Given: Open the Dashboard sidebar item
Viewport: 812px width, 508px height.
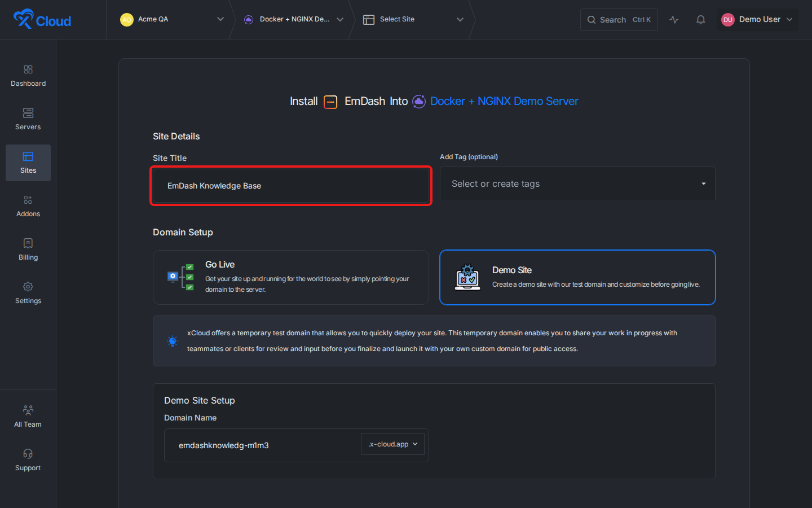Looking at the screenshot, I should [28, 76].
